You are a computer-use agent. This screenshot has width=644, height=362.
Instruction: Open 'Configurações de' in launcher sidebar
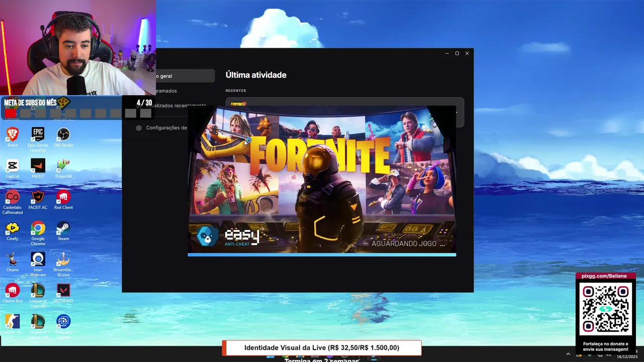(x=166, y=128)
